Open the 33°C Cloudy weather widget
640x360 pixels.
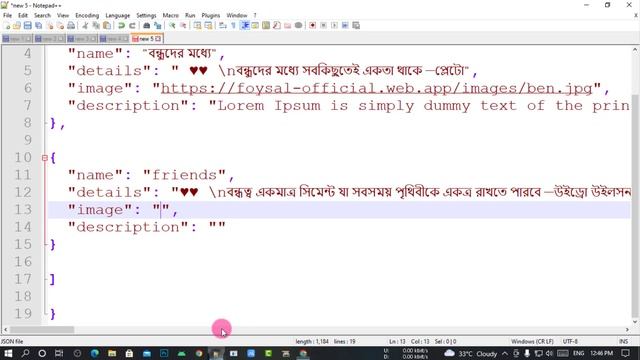(x=471, y=353)
